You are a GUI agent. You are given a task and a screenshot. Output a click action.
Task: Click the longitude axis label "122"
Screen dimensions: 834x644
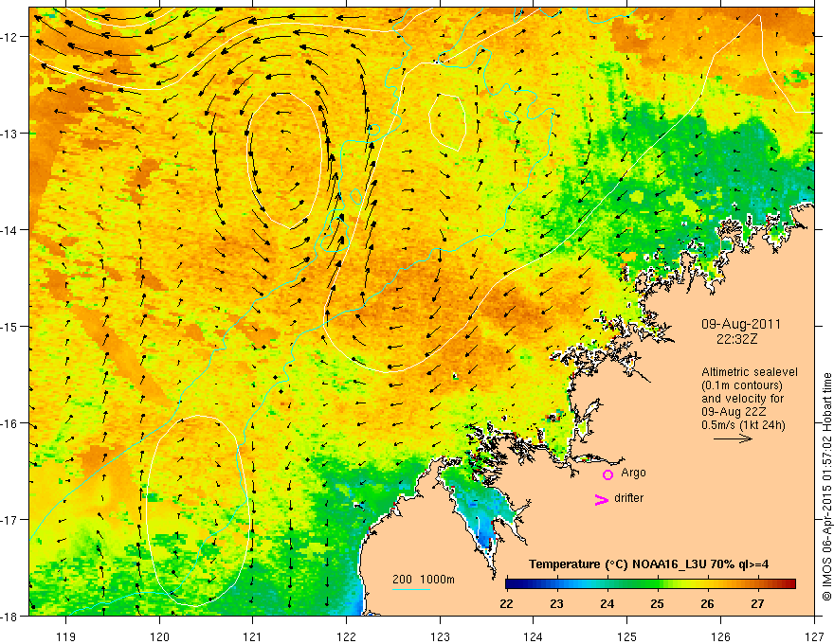[346, 636]
